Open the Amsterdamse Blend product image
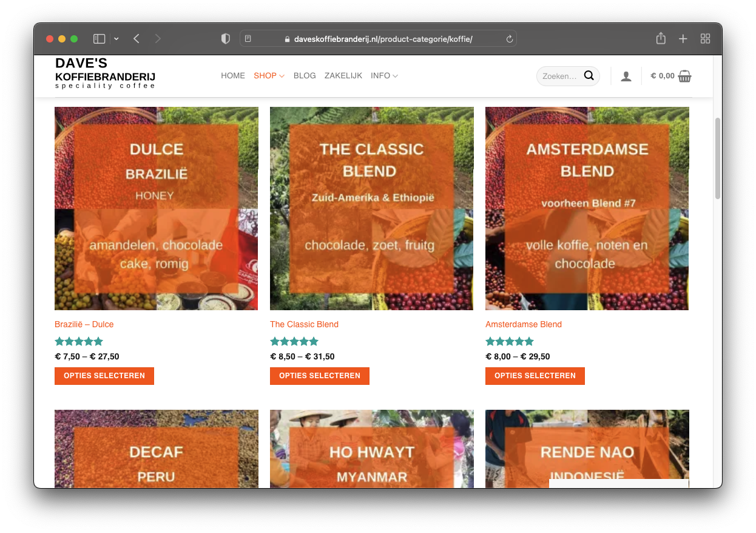This screenshot has height=533, width=756. tap(587, 209)
